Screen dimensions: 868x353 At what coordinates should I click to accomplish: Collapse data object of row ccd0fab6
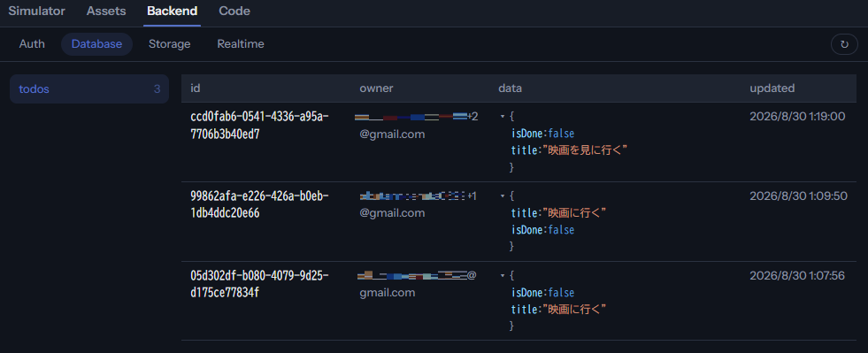pyautogui.click(x=502, y=117)
